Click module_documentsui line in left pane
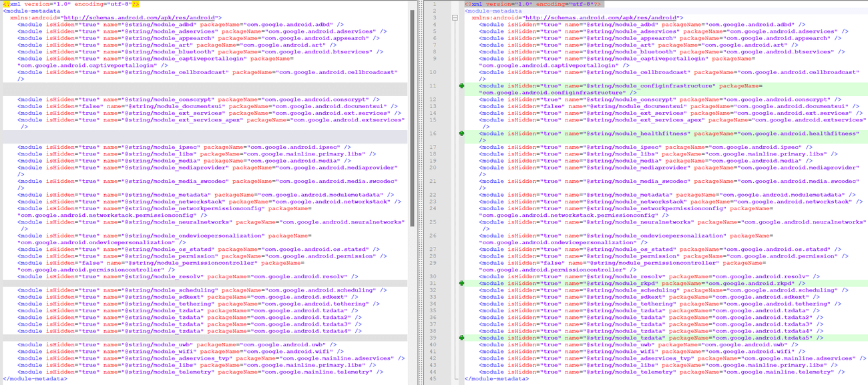The height and width of the screenshot is (385, 868). [x=207, y=106]
